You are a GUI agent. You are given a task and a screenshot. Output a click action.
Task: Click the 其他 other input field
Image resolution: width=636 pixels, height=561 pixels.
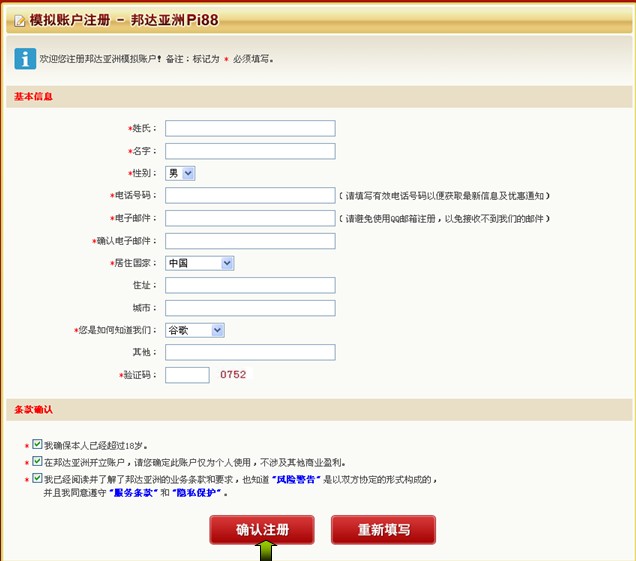click(x=250, y=352)
